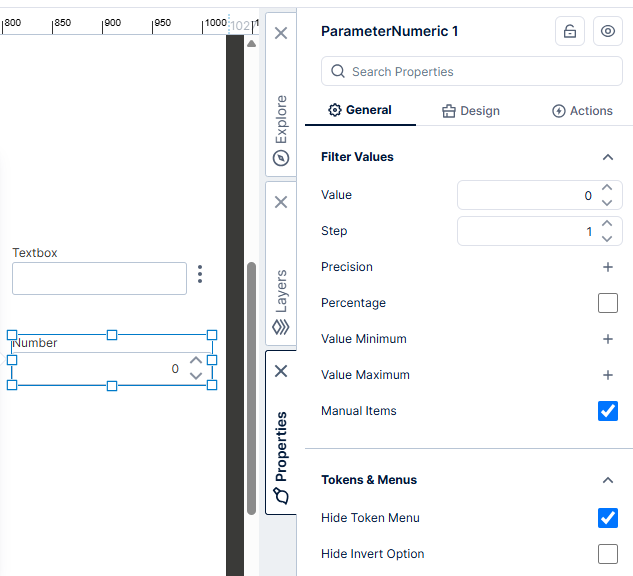Click the bottom-center handle of Number control
633x576 pixels.
[112, 386]
